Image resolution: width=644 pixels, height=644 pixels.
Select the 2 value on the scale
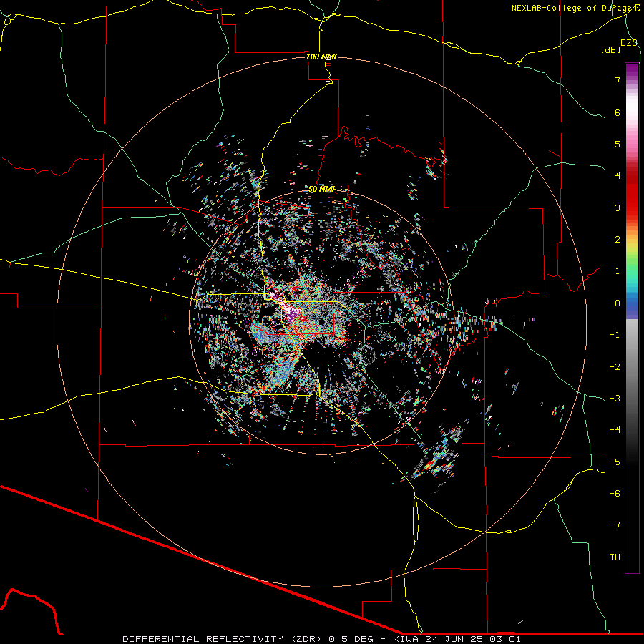point(618,240)
